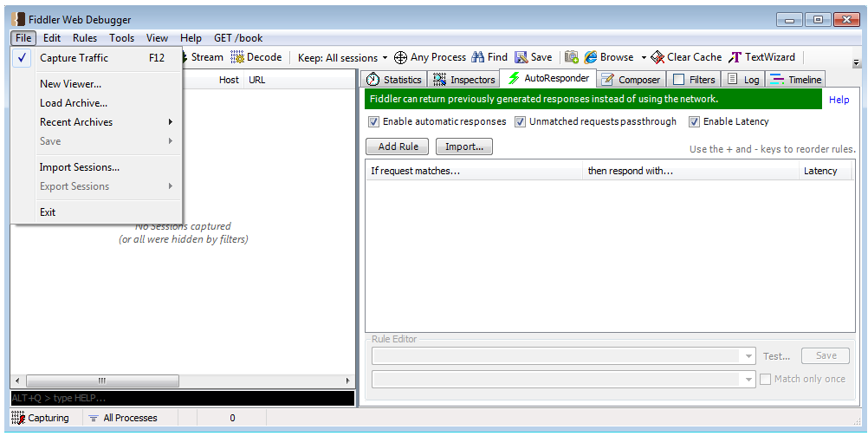
Task: Click the Timeline bars icon
Action: [x=777, y=79]
